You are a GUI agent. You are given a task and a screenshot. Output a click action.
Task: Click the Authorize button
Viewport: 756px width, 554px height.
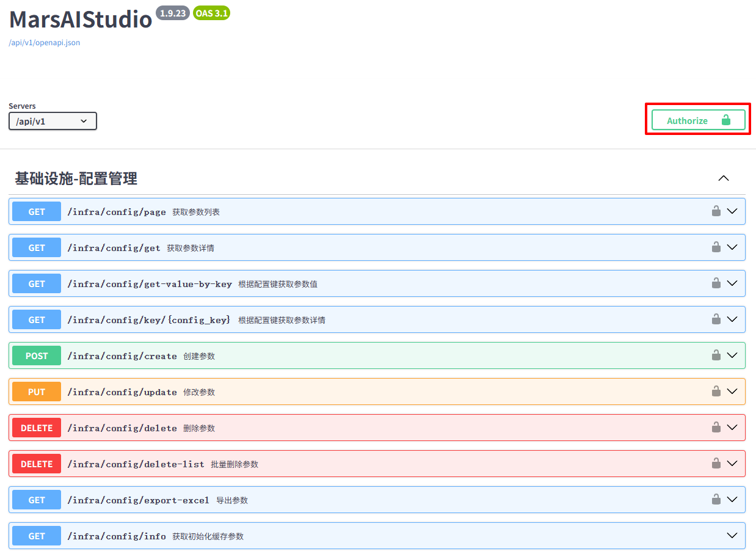click(x=698, y=120)
